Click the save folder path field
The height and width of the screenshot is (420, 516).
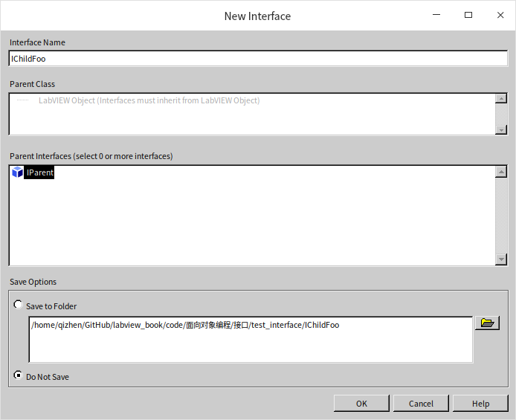coord(250,339)
